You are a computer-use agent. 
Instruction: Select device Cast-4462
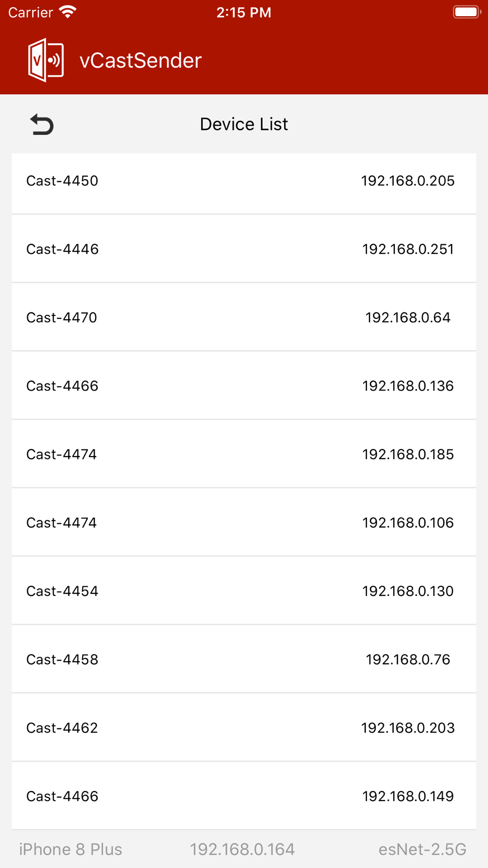(244, 727)
